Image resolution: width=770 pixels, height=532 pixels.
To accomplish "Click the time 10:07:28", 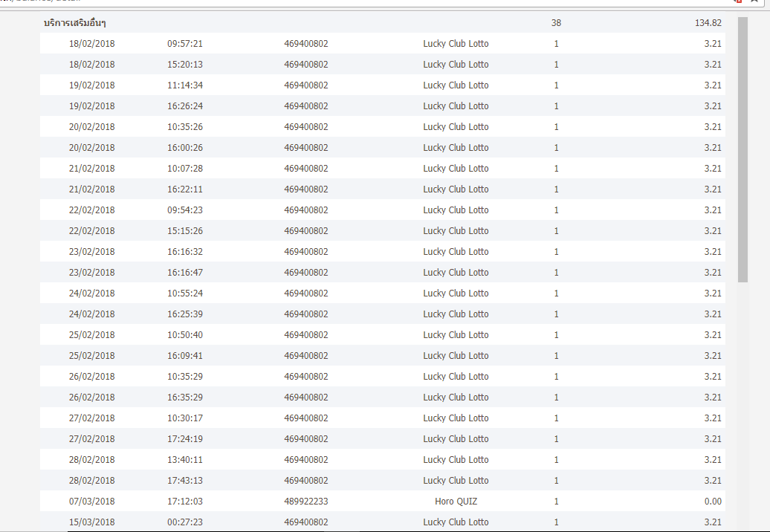I will click(185, 169).
